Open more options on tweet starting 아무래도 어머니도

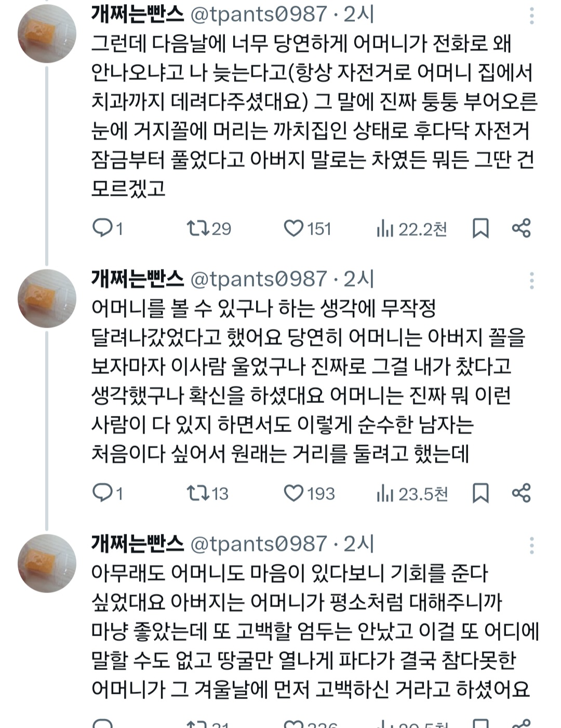(x=532, y=545)
